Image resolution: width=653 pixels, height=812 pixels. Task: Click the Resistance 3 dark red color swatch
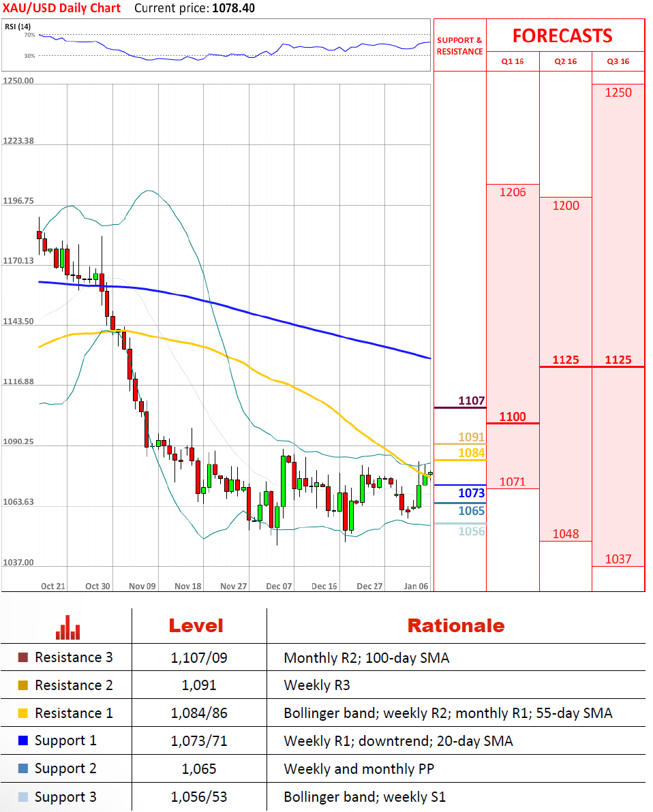click(22, 658)
